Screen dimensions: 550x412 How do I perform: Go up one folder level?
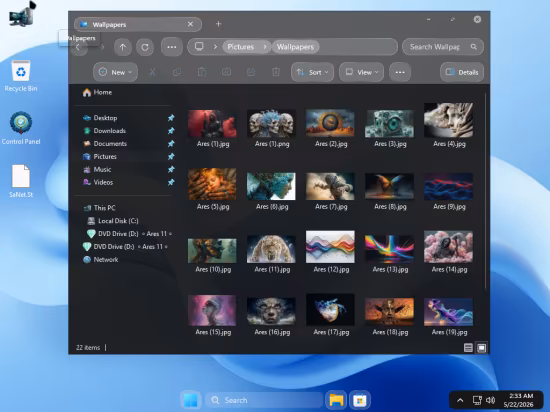click(x=122, y=47)
